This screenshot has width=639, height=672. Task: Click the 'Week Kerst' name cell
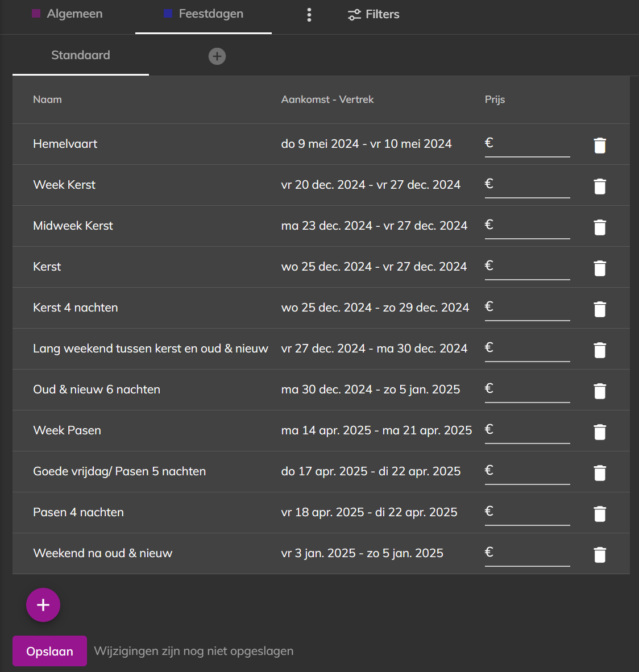pos(64,185)
